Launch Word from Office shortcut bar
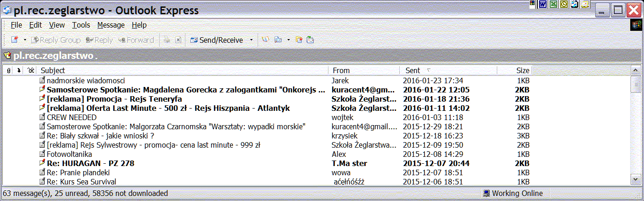 point(543,4)
